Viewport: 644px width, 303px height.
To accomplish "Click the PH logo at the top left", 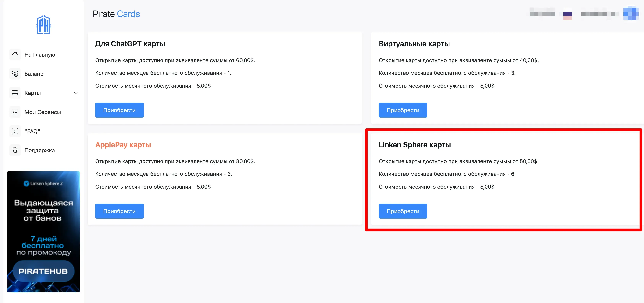I will (x=44, y=24).
